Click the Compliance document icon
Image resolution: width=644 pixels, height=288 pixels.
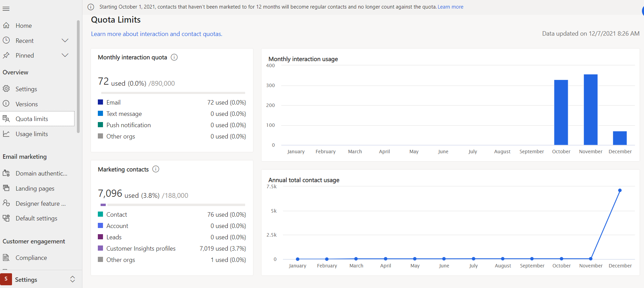[6, 257]
